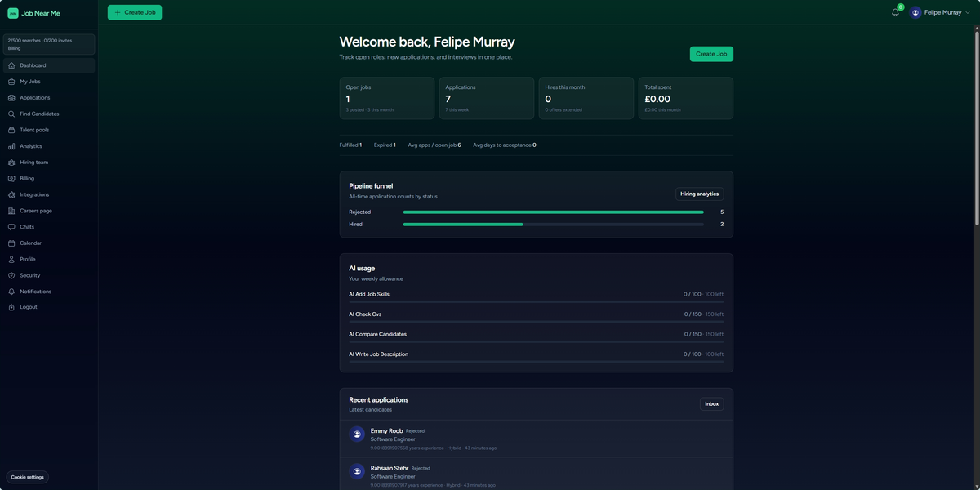This screenshot has height=490, width=980.
Task: Open Hiring team menu item
Action: pyautogui.click(x=49, y=163)
